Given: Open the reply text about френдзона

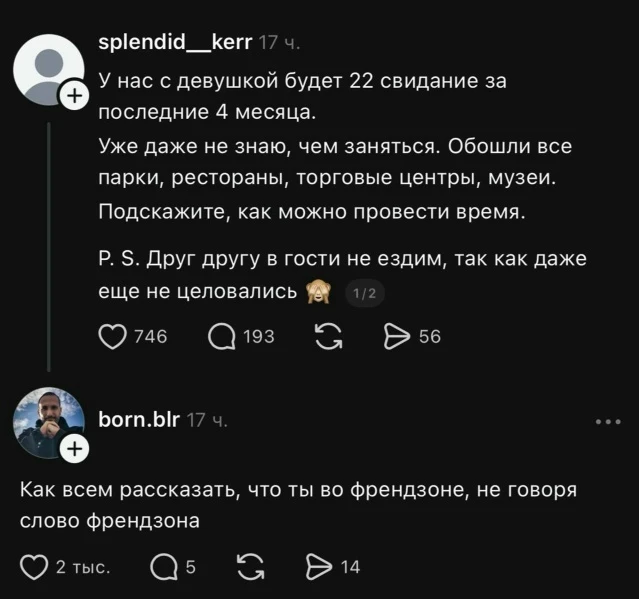Looking at the screenshot, I should point(298,505).
